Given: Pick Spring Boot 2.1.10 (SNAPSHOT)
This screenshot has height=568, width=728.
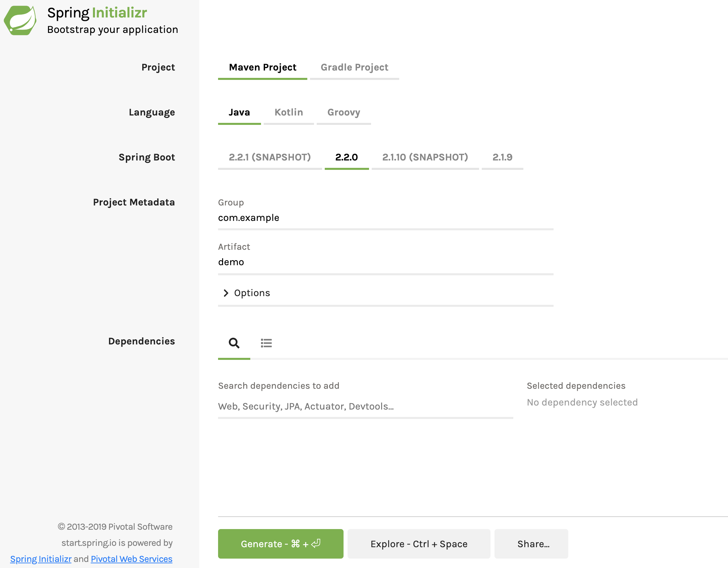Looking at the screenshot, I should [x=425, y=157].
